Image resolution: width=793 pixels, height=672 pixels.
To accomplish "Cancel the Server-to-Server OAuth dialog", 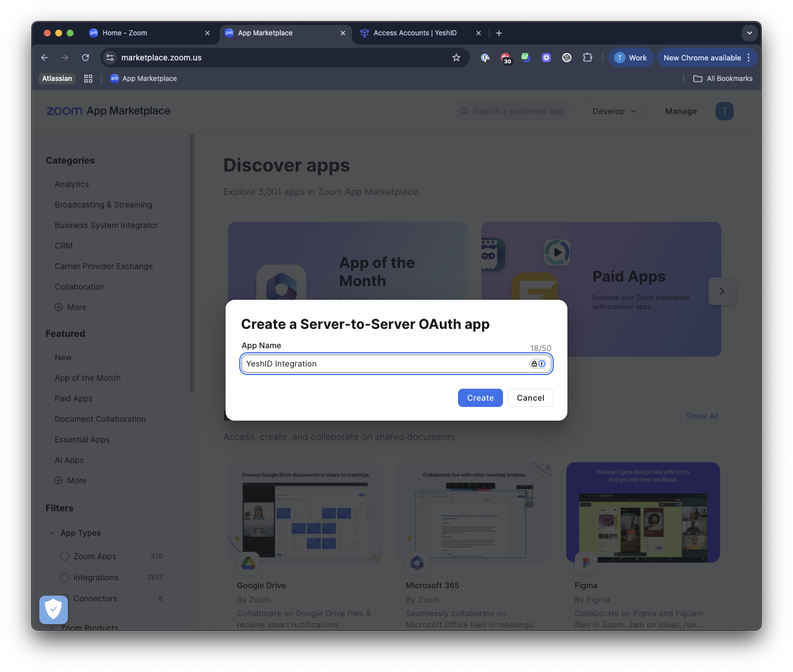I will point(530,398).
